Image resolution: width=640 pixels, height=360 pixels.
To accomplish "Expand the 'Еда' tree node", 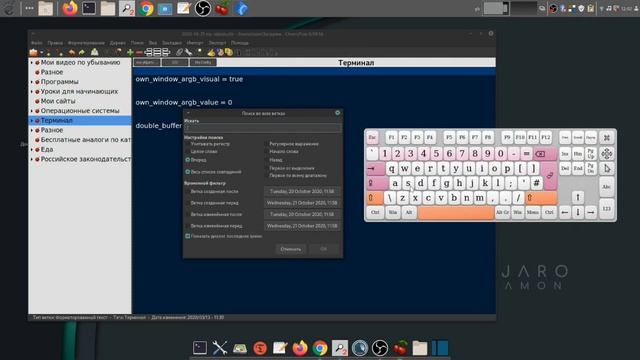I will (32, 149).
